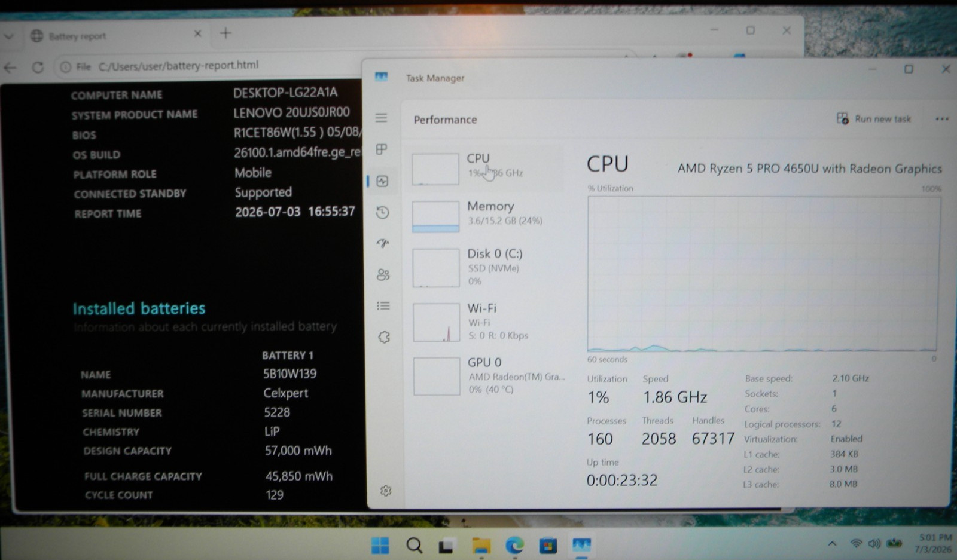
Task: Click the Processes count 160
Action: coord(599,439)
